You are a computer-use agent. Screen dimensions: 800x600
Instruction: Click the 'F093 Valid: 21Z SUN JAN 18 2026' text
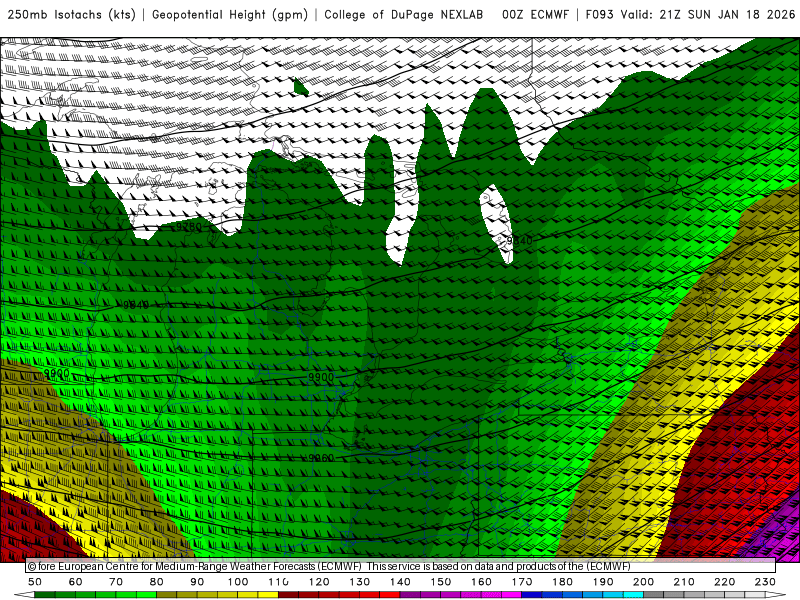pos(690,15)
